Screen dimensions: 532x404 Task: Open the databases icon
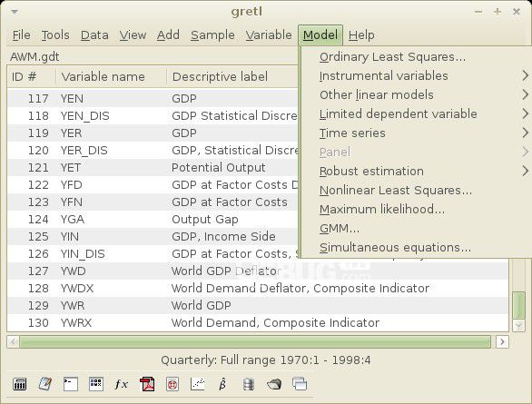pos(249,384)
